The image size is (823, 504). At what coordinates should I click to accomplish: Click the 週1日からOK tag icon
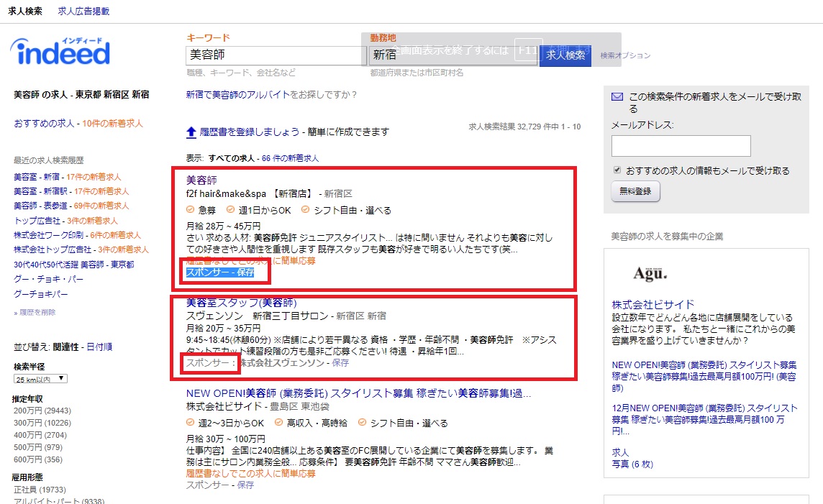click(230, 210)
